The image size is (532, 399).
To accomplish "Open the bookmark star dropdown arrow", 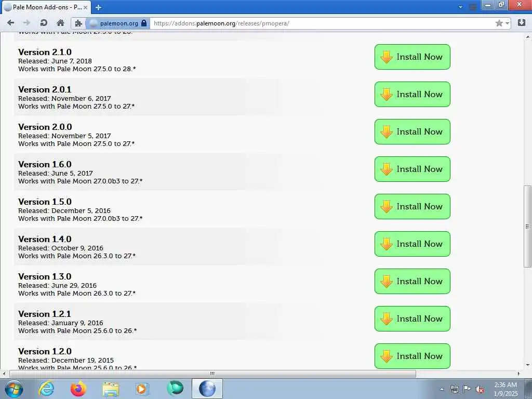I will (x=507, y=23).
